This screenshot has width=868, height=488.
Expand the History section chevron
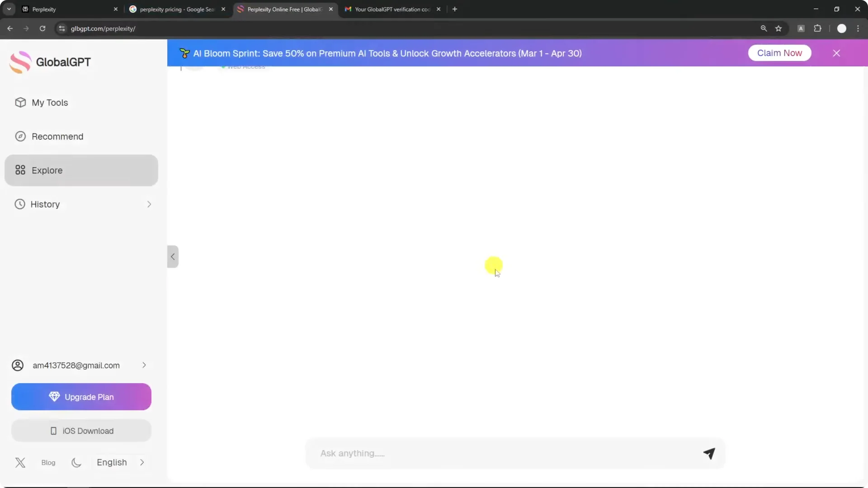tap(149, 204)
